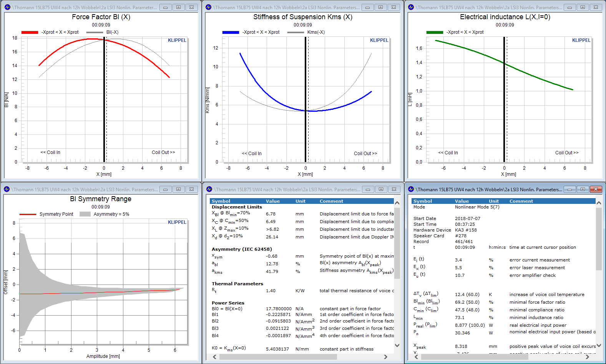Click the gray Asymmetry = 5% legend swatch
The width and height of the screenshot is (606, 364).
click(x=85, y=214)
